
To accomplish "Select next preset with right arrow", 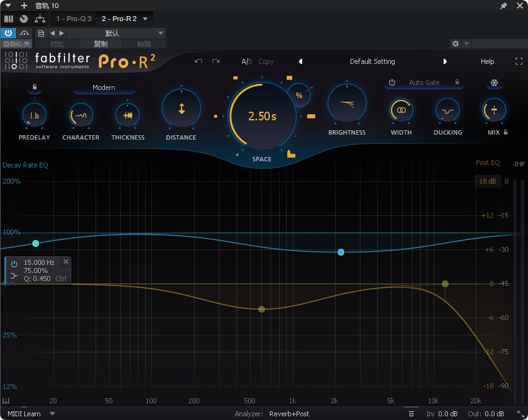I will click(x=445, y=61).
